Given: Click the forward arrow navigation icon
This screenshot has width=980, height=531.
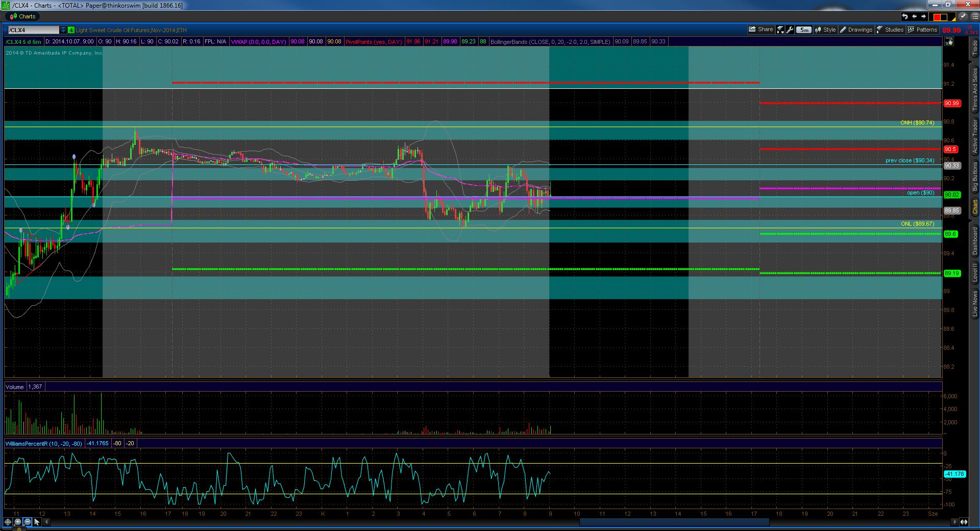Looking at the screenshot, I should (x=923, y=16).
